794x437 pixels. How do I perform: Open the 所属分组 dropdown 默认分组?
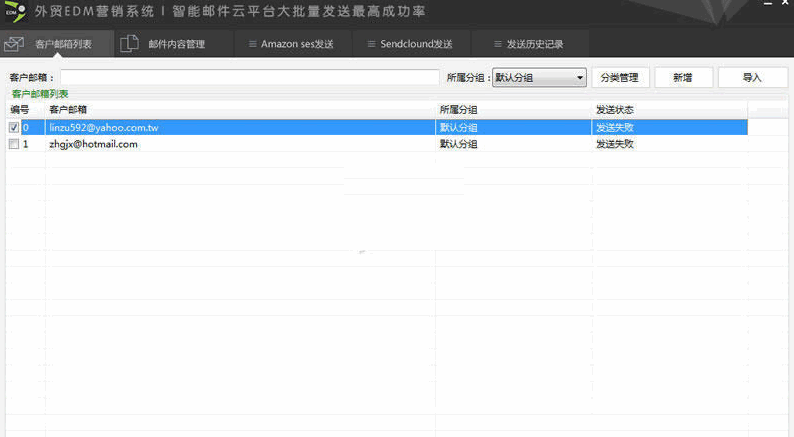tap(539, 77)
